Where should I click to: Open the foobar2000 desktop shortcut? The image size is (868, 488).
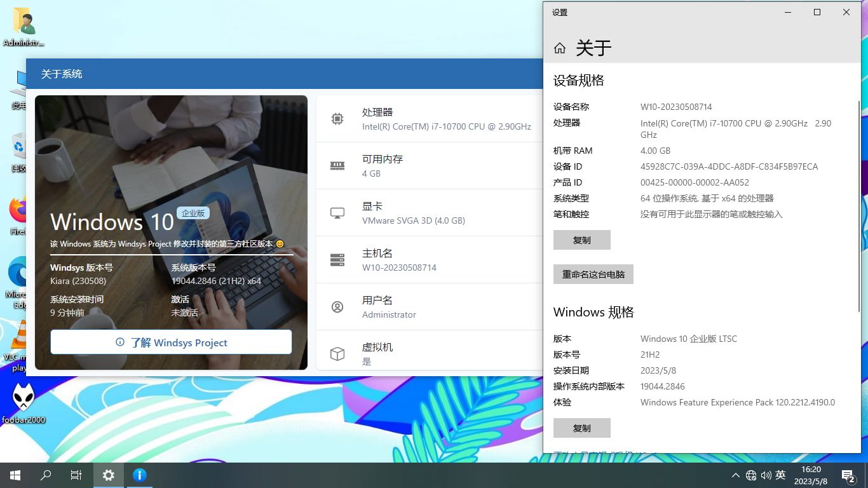click(x=24, y=400)
